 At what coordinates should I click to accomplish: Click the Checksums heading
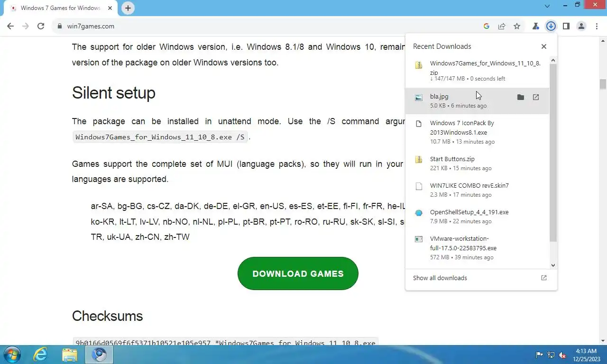click(x=107, y=316)
